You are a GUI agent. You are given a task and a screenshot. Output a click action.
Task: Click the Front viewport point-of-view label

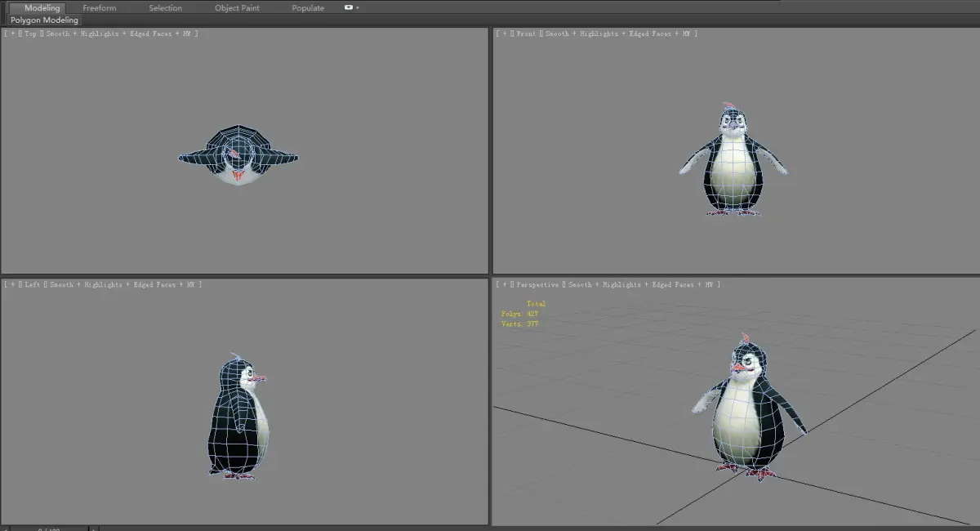[x=527, y=33]
